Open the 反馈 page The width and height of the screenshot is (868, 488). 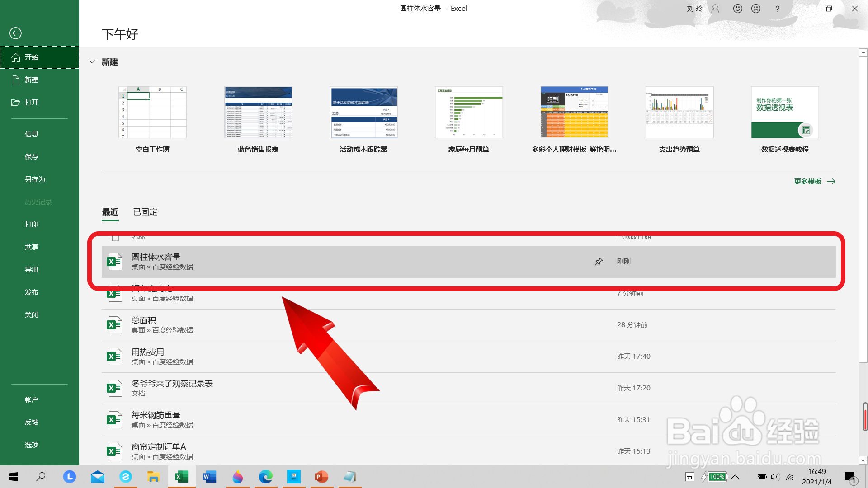(39, 422)
